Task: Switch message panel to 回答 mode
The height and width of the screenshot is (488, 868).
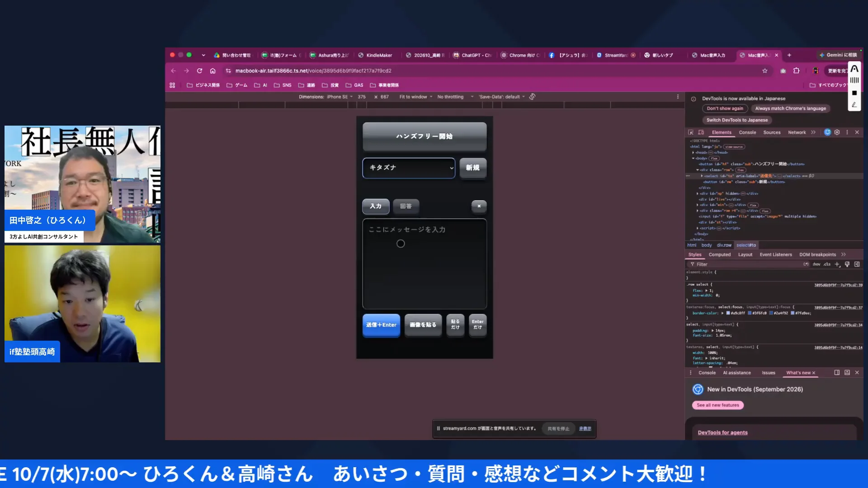Action: pos(406,206)
